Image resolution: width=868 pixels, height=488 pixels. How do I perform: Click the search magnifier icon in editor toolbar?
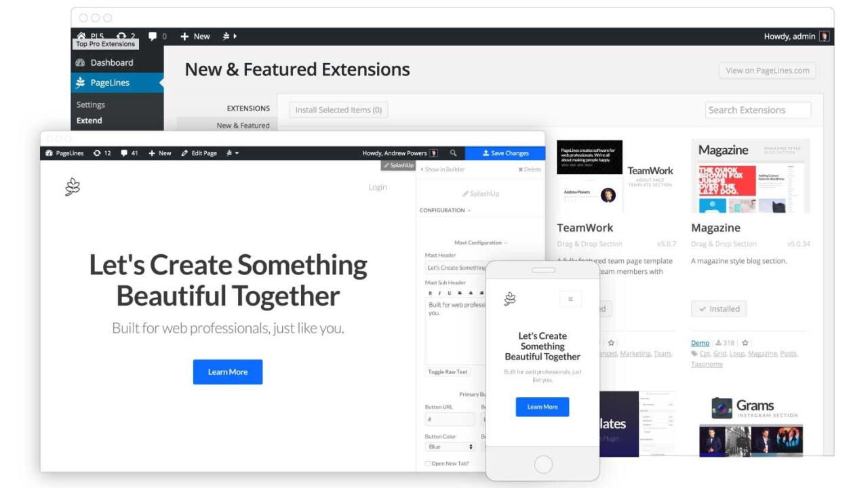pos(453,153)
